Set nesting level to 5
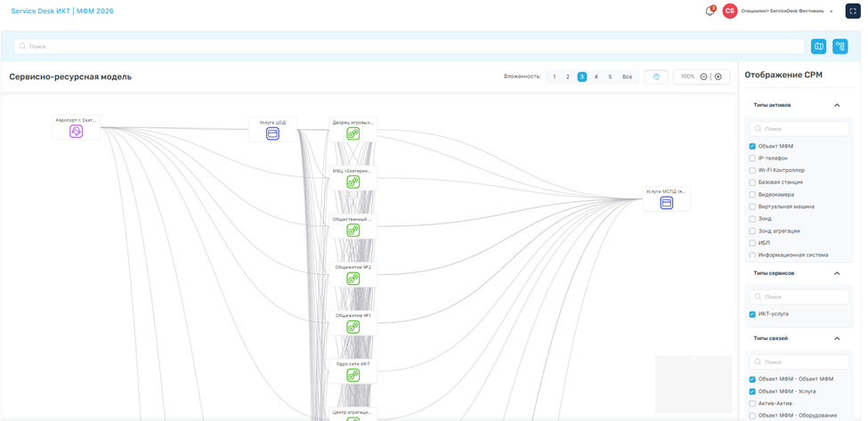 610,77
